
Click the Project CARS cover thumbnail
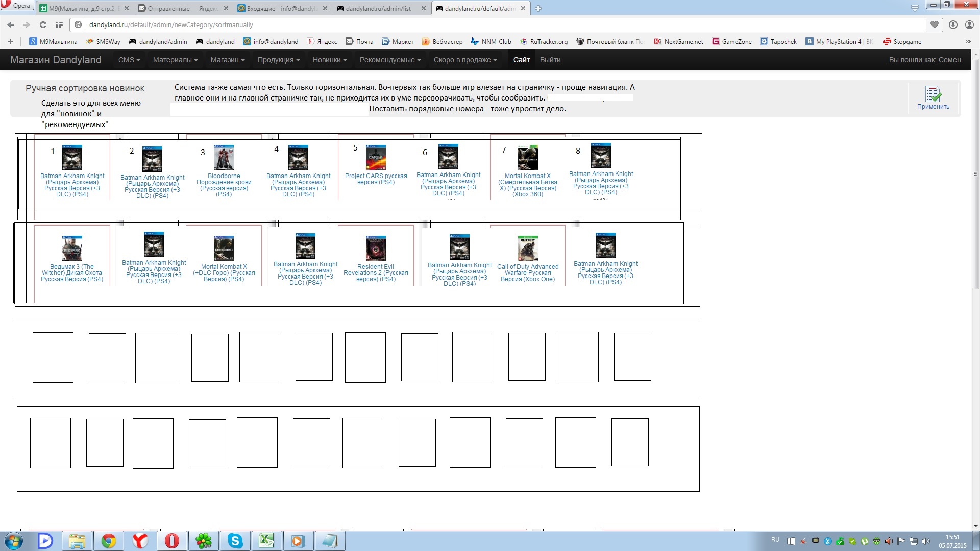(376, 158)
